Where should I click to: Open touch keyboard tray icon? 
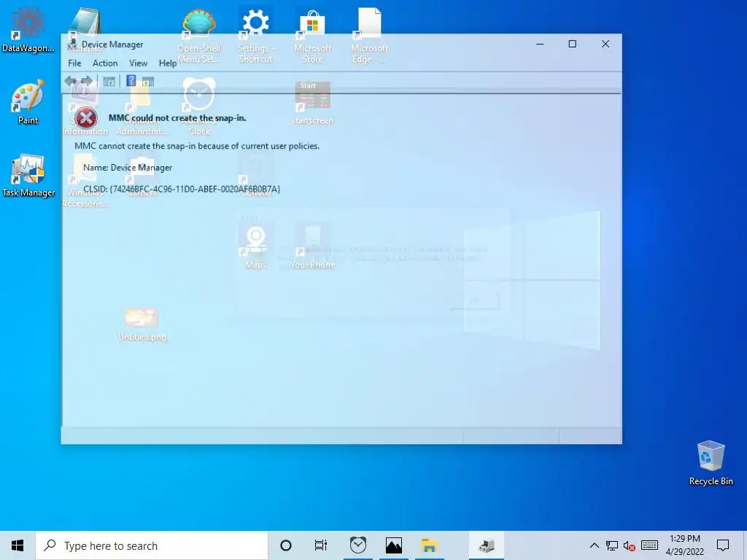[649, 545]
